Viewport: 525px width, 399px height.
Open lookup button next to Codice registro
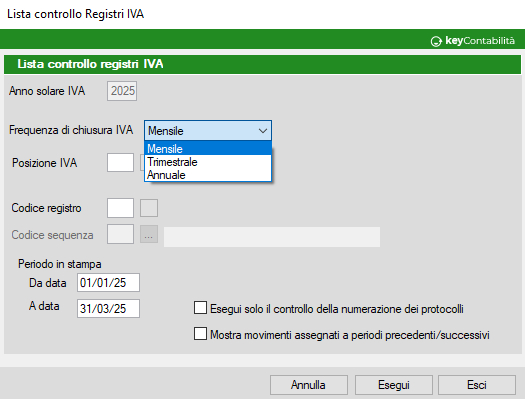(149, 208)
